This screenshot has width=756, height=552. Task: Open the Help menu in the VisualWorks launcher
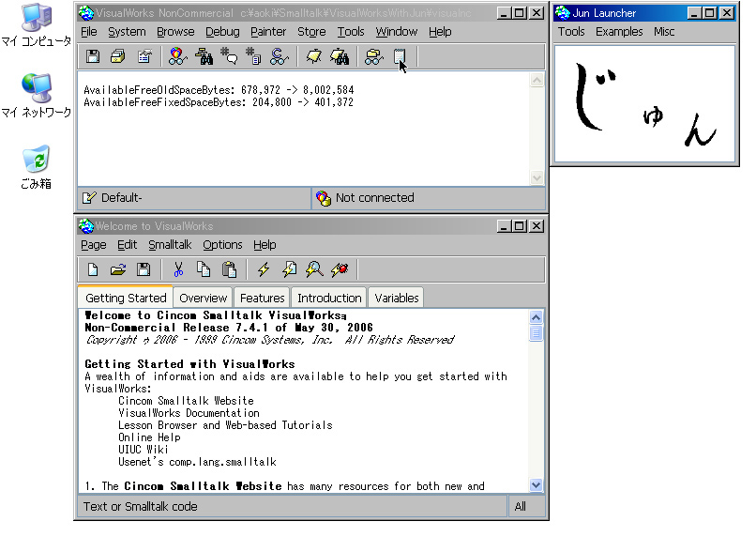(440, 32)
